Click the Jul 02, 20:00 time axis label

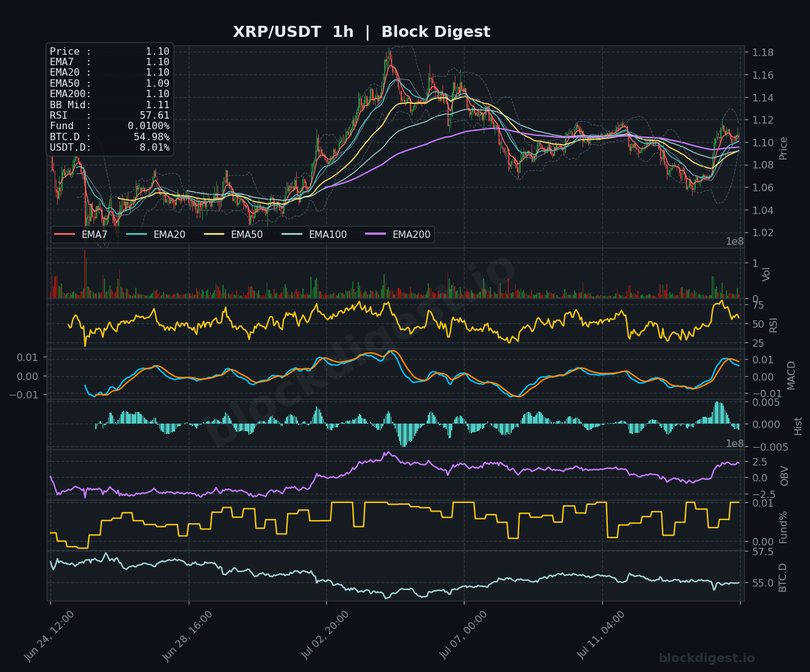[x=325, y=636]
